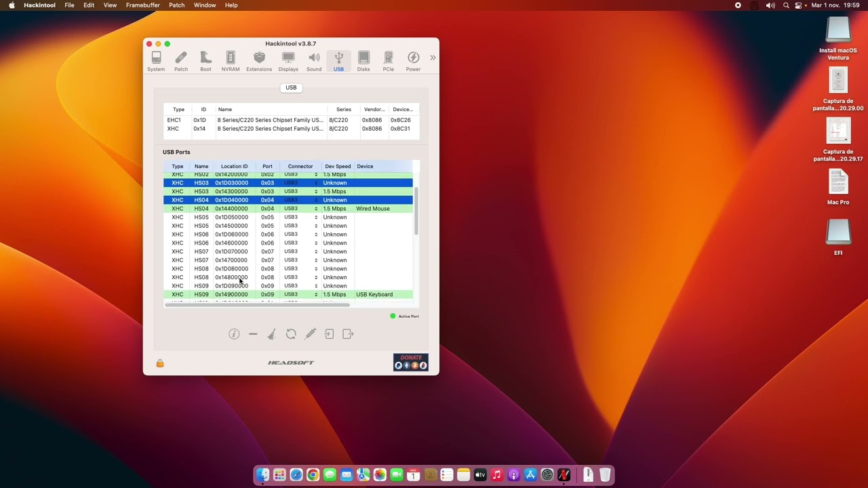The height and width of the screenshot is (488, 868).
Task: Select the XHC 0x14 controller row
Action: click(291, 129)
